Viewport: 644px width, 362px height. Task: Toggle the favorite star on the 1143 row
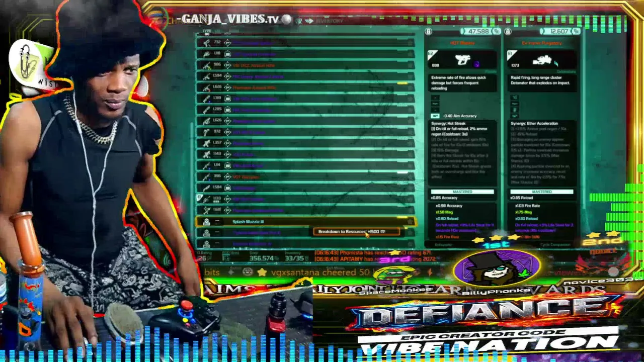(411, 154)
